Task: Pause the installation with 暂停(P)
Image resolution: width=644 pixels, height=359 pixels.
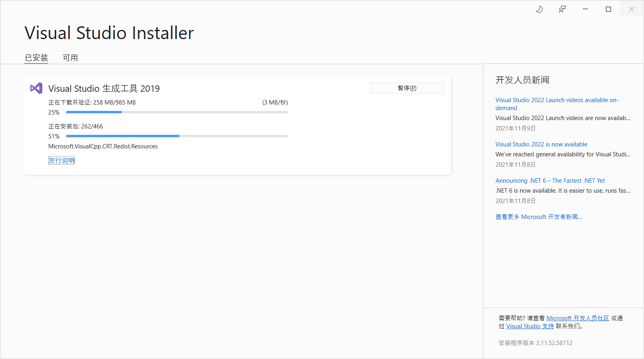Action: pos(406,88)
